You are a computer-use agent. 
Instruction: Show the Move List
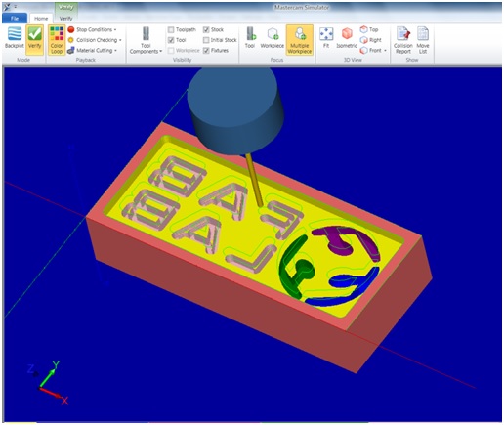pos(423,40)
